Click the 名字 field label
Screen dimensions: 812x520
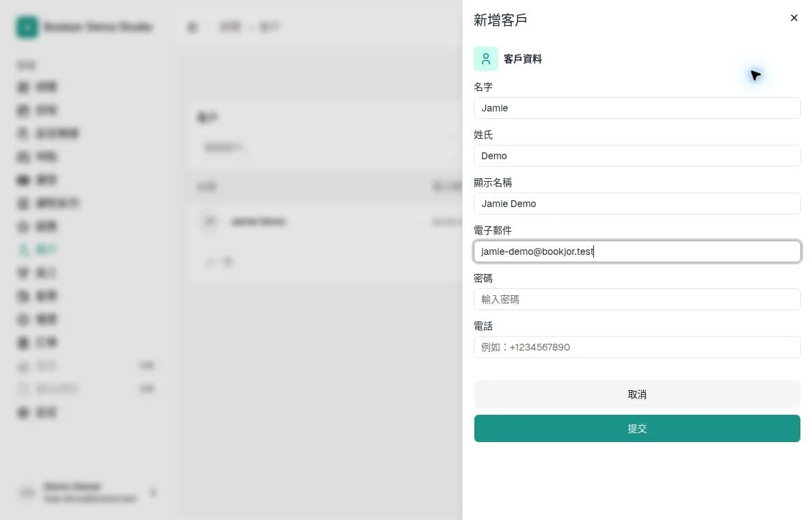pyautogui.click(x=483, y=87)
